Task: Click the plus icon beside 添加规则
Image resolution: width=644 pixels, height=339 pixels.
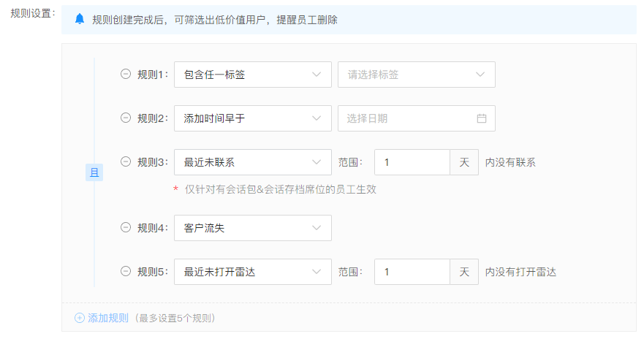Action: point(80,318)
